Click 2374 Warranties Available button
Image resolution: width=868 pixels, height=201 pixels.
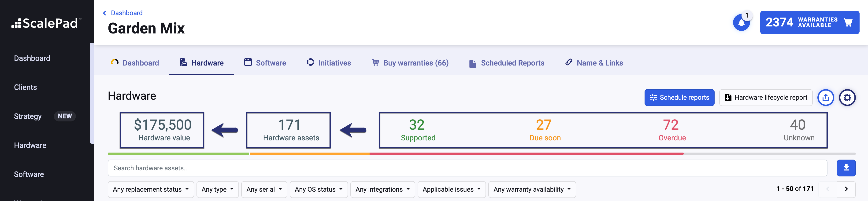click(x=809, y=22)
